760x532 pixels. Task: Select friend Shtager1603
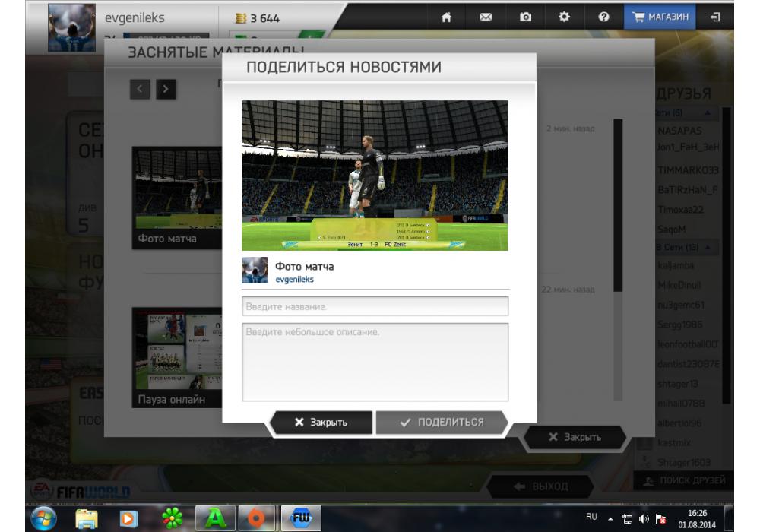click(x=683, y=463)
